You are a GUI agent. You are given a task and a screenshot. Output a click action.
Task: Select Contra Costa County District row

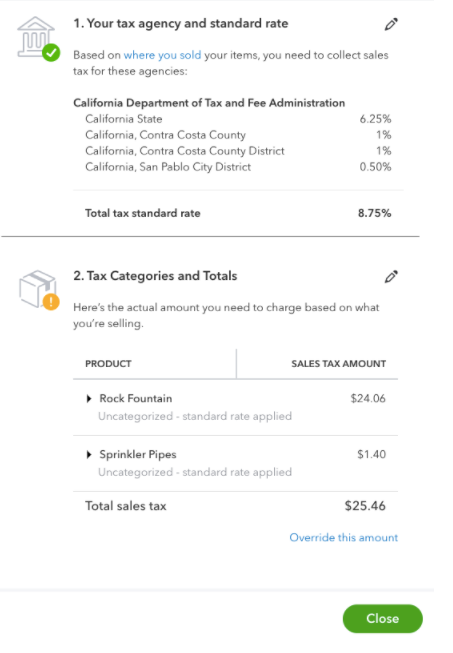click(238, 151)
